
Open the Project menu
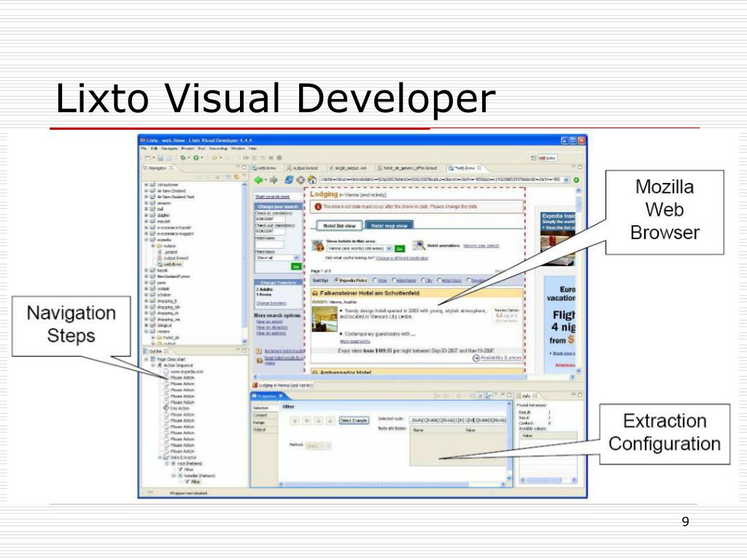[187, 149]
